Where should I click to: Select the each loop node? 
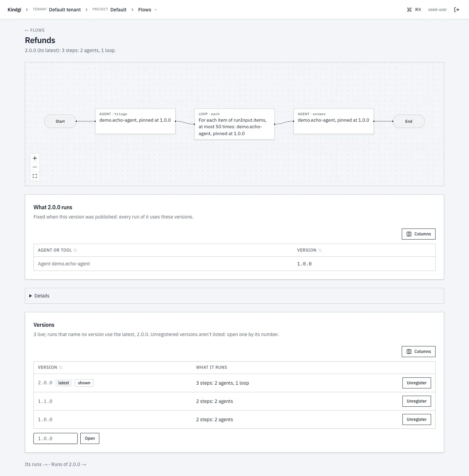click(234, 124)
